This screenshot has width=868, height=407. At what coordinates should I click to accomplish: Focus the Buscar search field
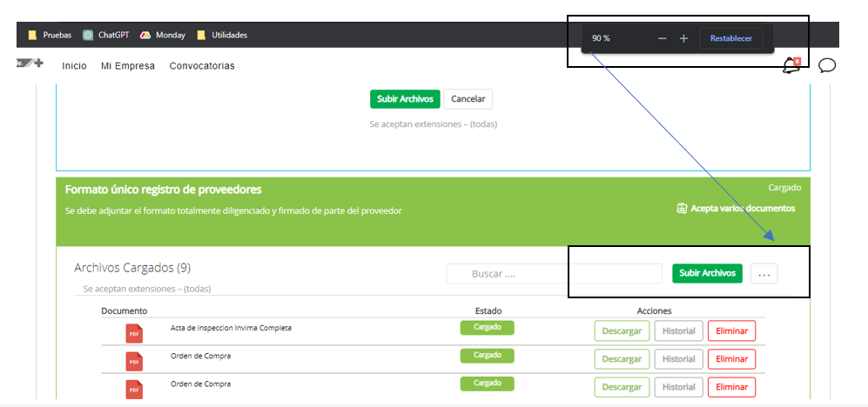(554, 274)
